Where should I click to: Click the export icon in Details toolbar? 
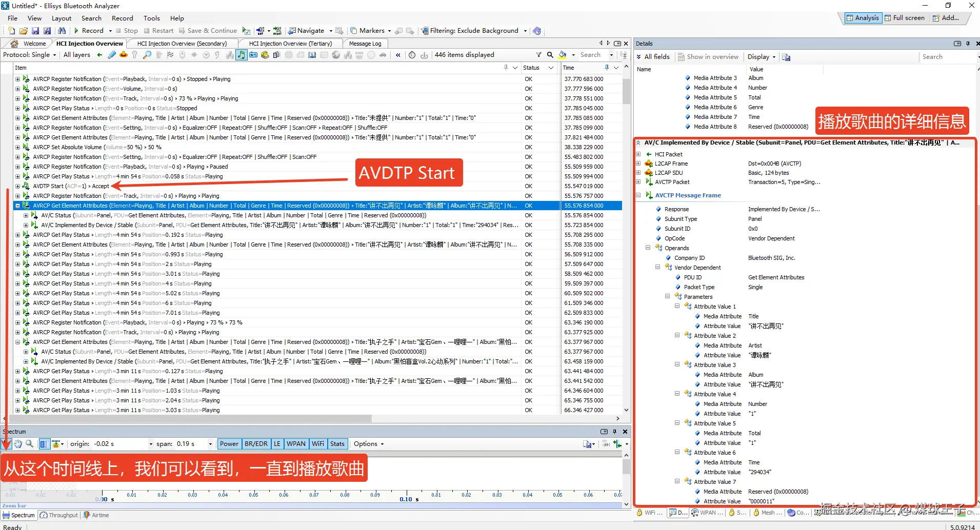[x=786, y=57]
